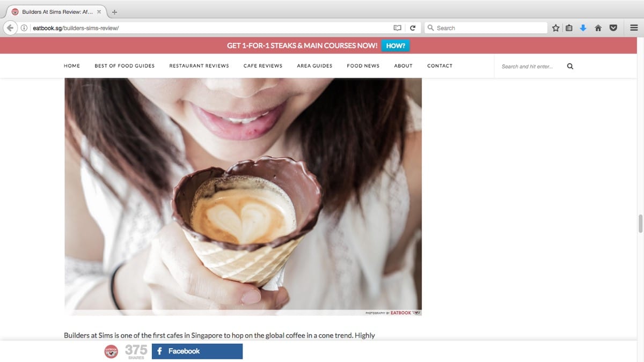This screenshot has width=644, height=362.
Task: Share the article on Facebook
Action: tap(197, 351)
